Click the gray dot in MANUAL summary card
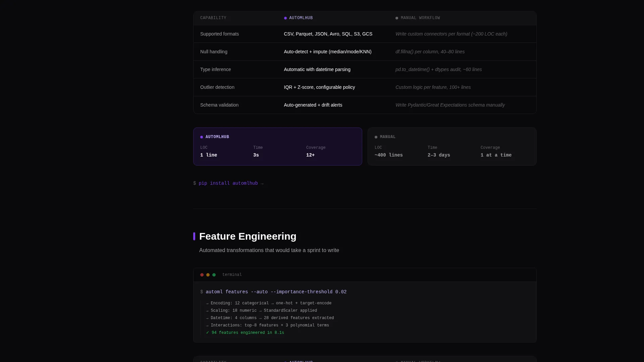The width and height of the screenshot is (644, 362). click(x=376, y=137)
